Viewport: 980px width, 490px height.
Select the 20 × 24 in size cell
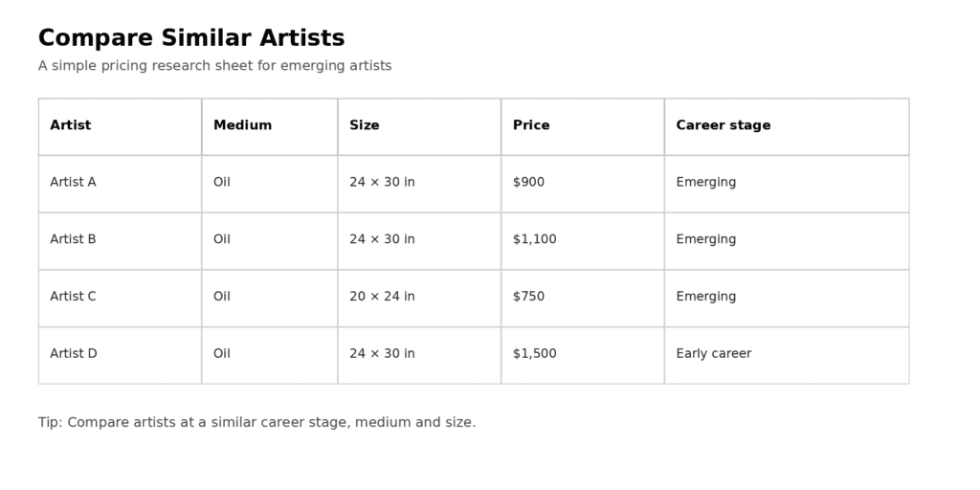click(419, 299)
